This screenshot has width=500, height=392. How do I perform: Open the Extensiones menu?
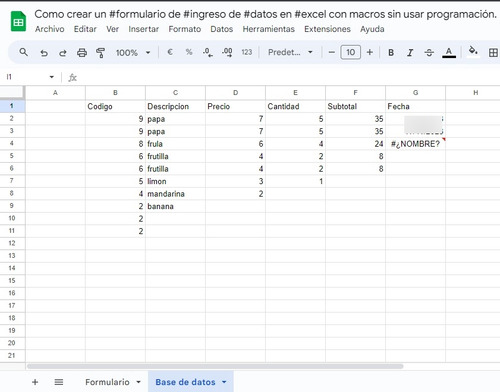(327, 29)
